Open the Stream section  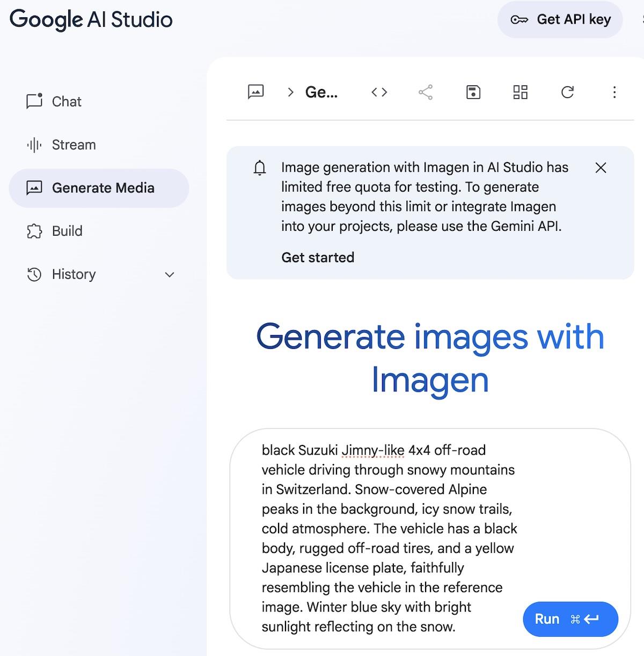pos(99,145)
